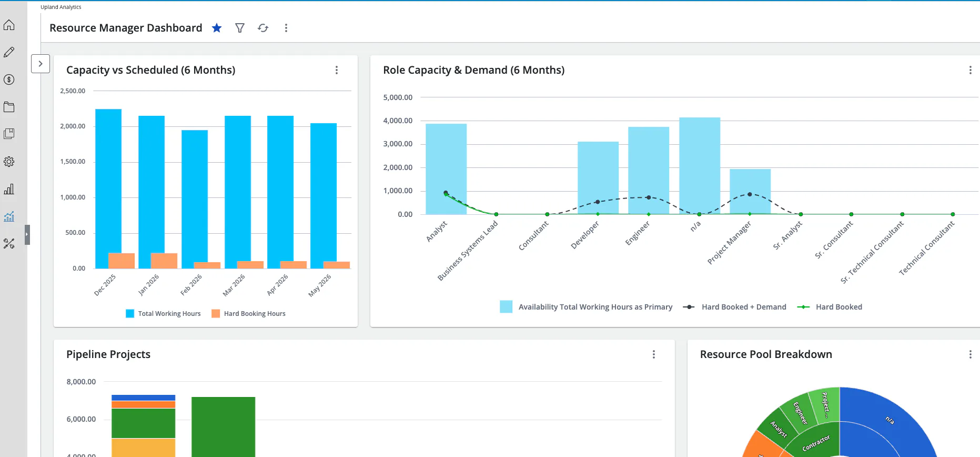The image size is (980, 457).
Task: Open the analytics chart sidebar icon
Action: (9, 216)
